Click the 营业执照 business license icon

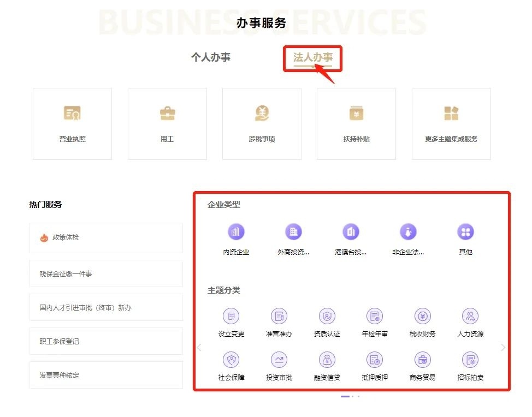(72, 114)
